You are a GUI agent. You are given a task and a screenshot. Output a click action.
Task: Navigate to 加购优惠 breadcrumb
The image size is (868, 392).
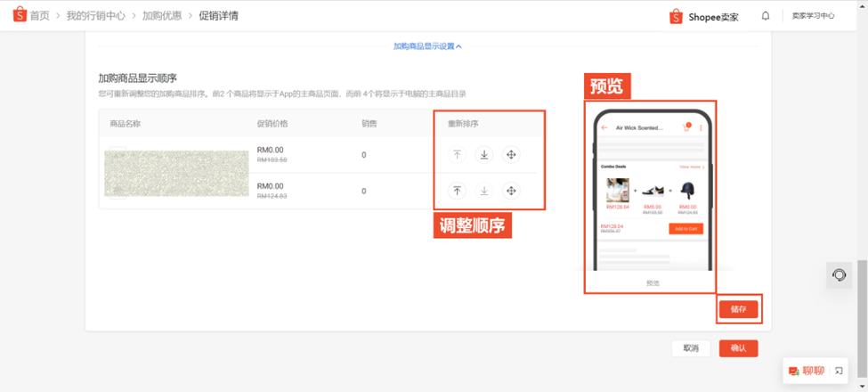[x=162, y=16]
